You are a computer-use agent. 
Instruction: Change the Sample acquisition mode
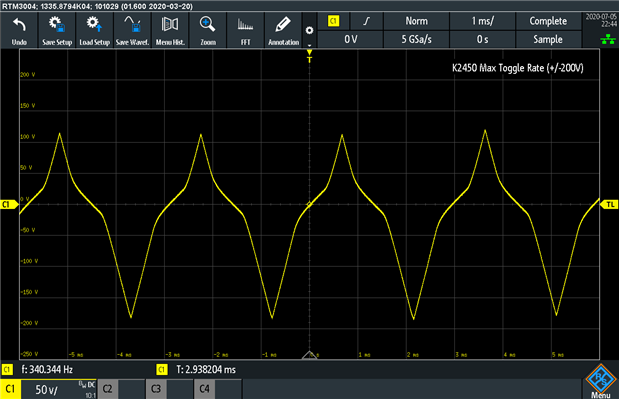[548, 39]
